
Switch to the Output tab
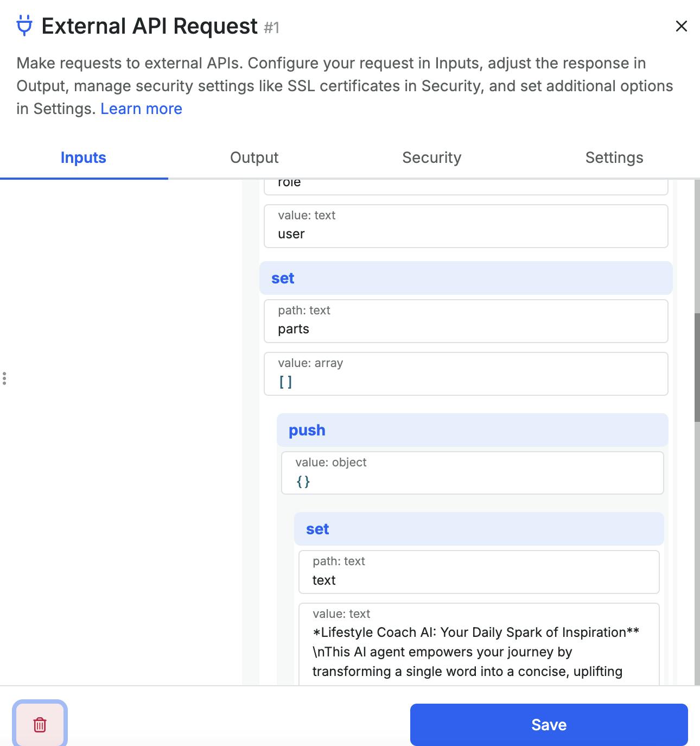[x=254, y=157]
